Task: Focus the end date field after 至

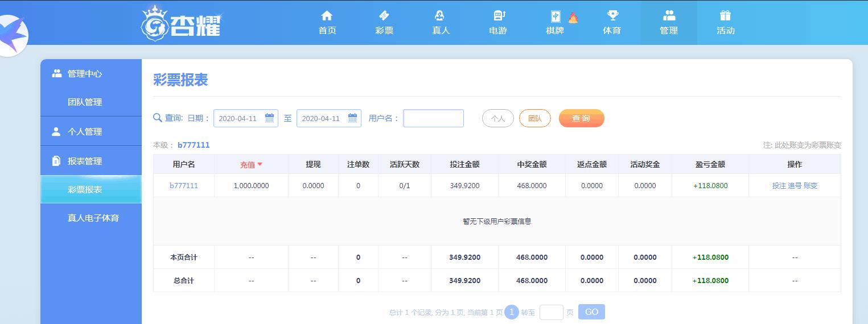Action: pos(329,118)
